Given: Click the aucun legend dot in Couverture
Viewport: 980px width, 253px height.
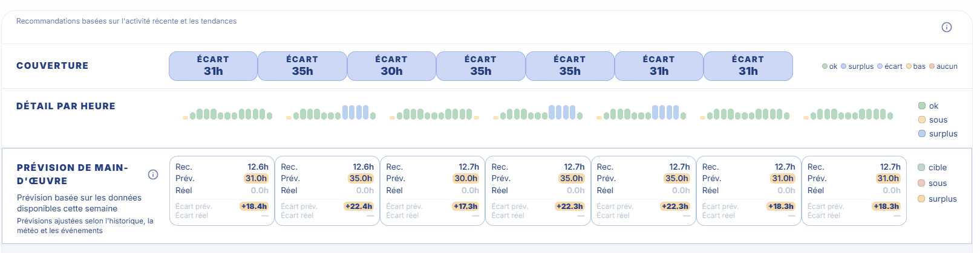Looking at the screenshot, I should click(932, 66).
